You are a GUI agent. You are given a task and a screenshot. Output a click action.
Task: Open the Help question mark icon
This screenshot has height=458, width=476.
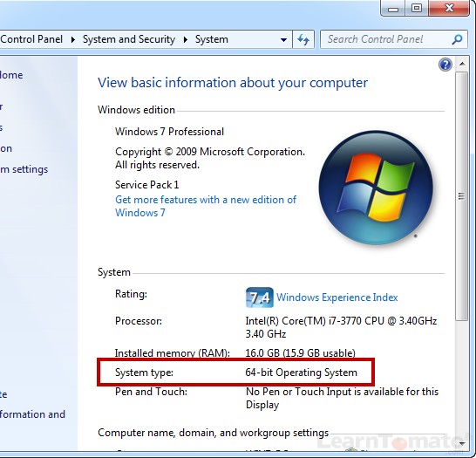(445, 65)
